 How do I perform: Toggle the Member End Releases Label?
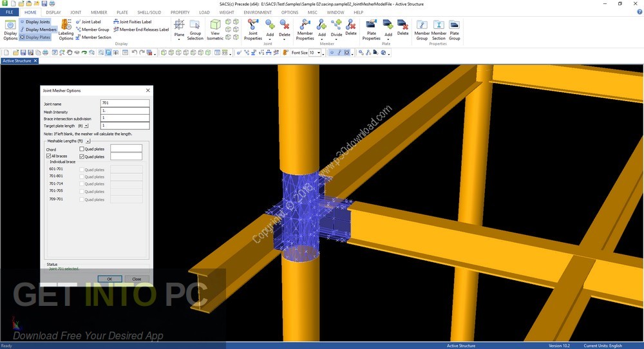(x=141, y=30)
